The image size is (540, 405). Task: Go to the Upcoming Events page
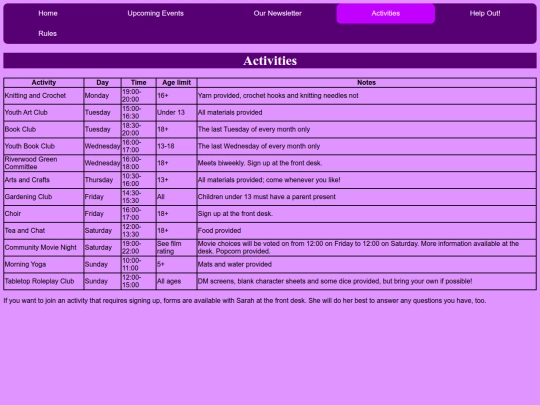pos(156,13)
